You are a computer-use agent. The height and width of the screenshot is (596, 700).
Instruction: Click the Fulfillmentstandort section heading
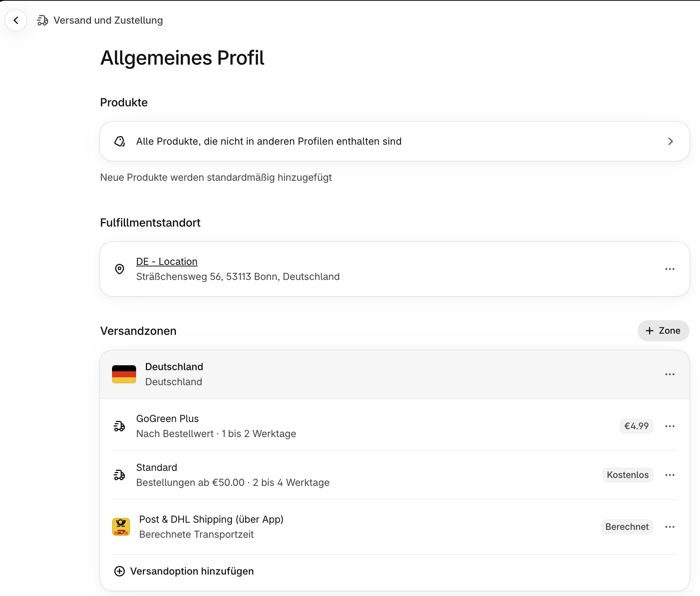(150, 223)
